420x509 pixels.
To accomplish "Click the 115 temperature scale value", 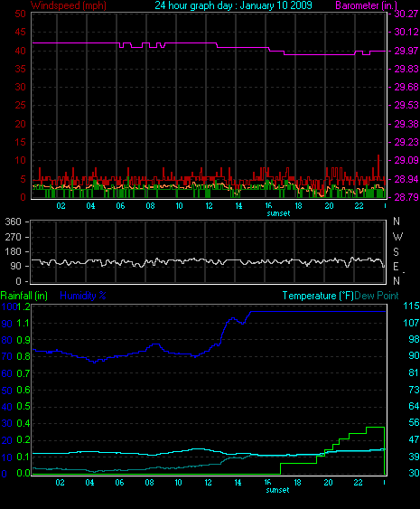I will click(x=411, y=306).
